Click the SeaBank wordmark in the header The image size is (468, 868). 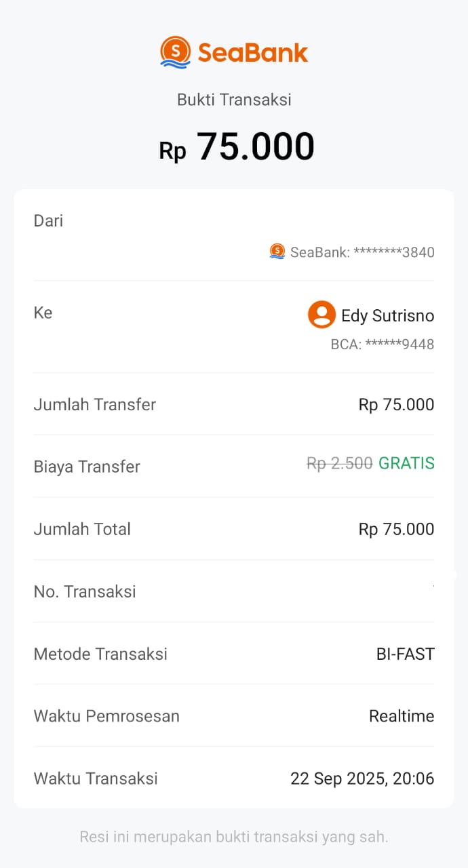[253, 53]
